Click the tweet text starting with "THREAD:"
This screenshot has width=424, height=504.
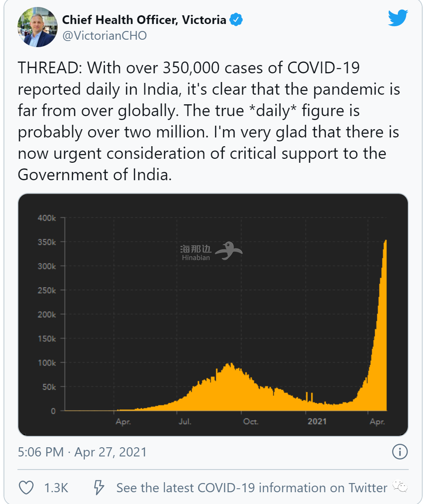(209, 121)
